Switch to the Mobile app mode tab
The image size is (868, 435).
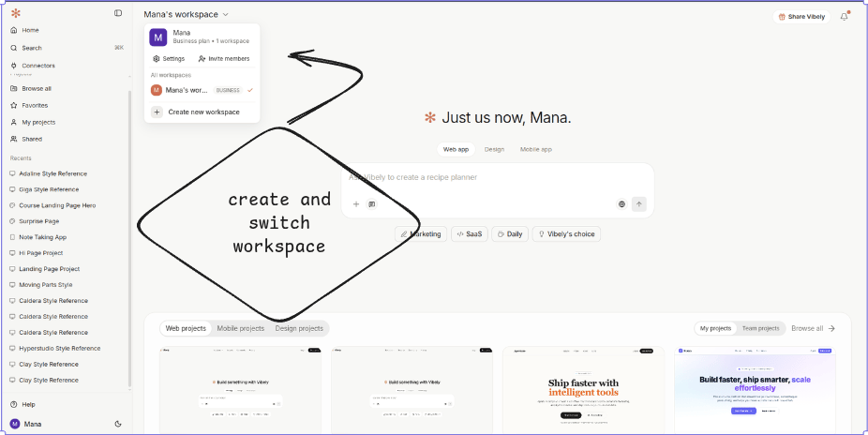pyautogui.click(x=536, y=149)
